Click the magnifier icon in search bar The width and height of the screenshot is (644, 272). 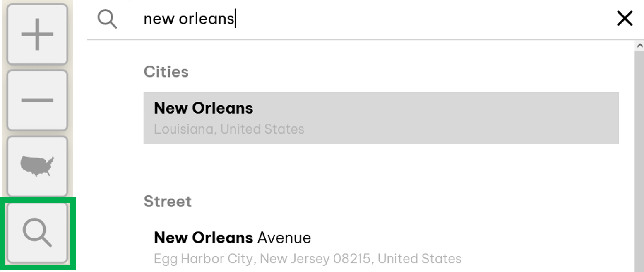tap(107, 19)
